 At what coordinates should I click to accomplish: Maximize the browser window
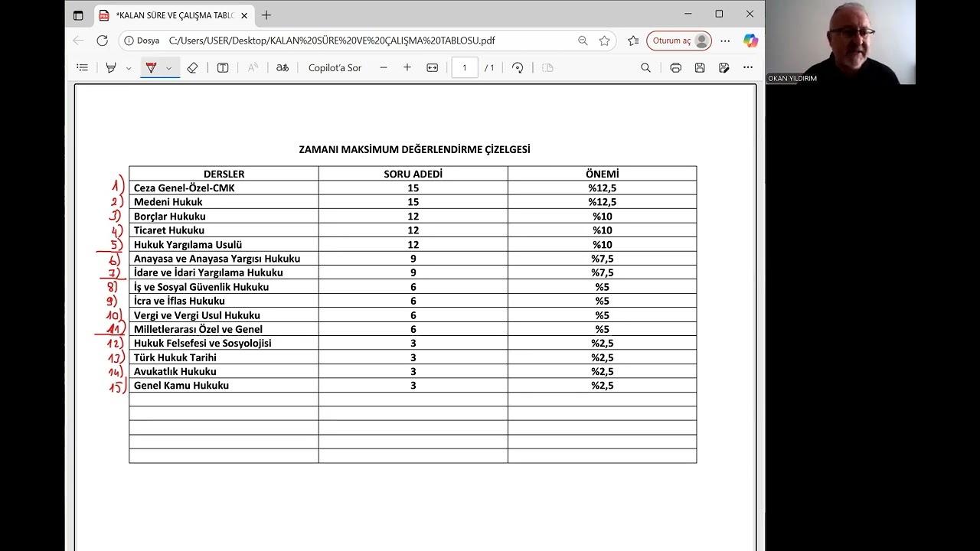[x=719, y=14]
